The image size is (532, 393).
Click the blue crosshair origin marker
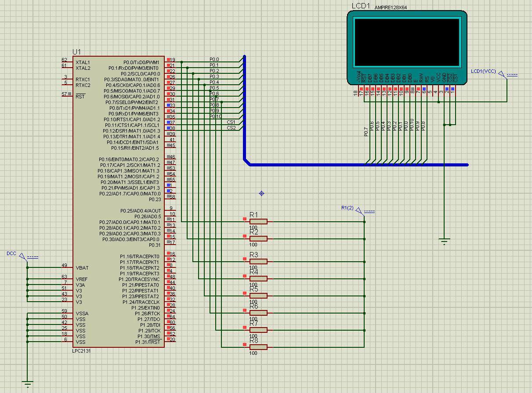(x=262, y=193)
